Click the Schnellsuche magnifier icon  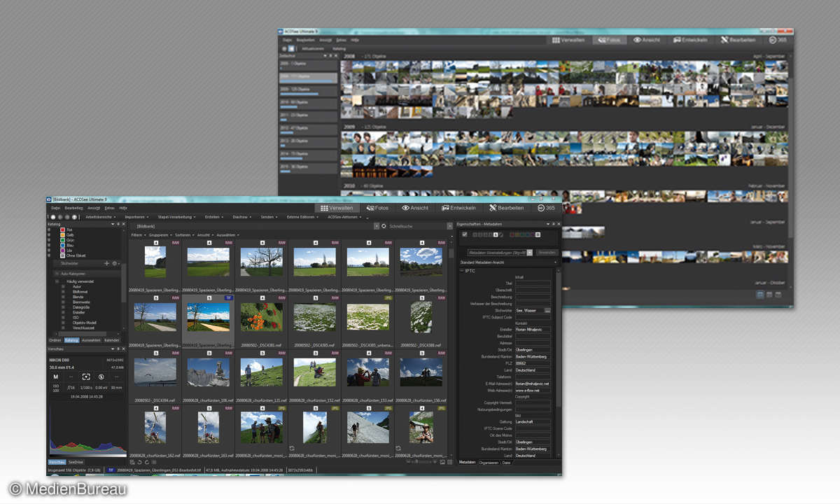click(385, 226)
